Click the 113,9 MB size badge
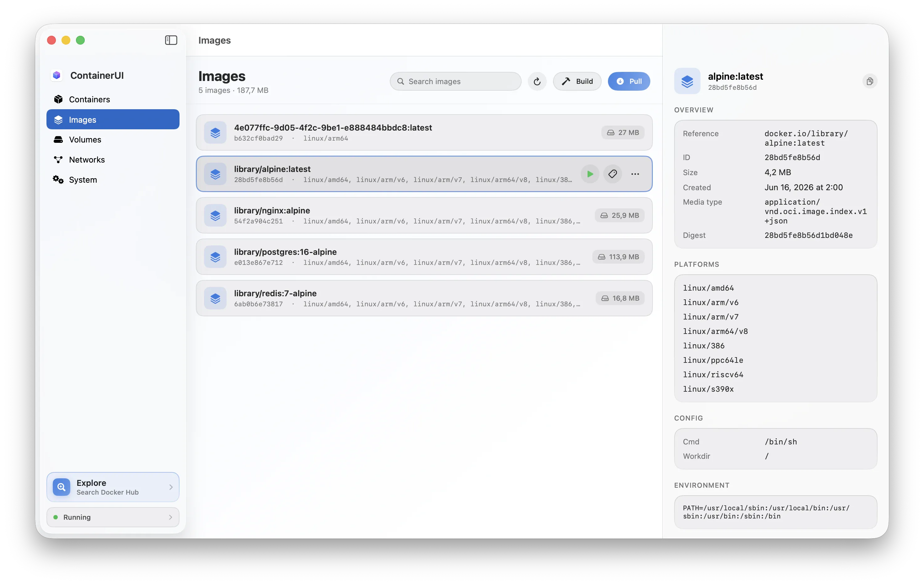924x585 pixels. point(618,257)
